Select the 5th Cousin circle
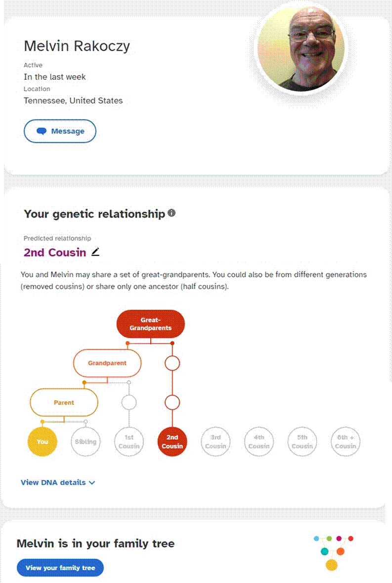Viewport: 392px width, 583px height. point(302,442)
